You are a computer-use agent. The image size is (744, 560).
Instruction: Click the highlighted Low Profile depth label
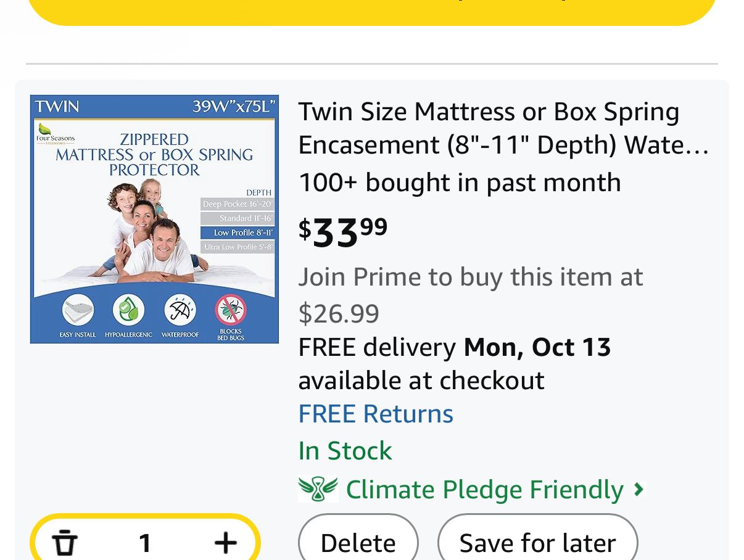[237, 233]
